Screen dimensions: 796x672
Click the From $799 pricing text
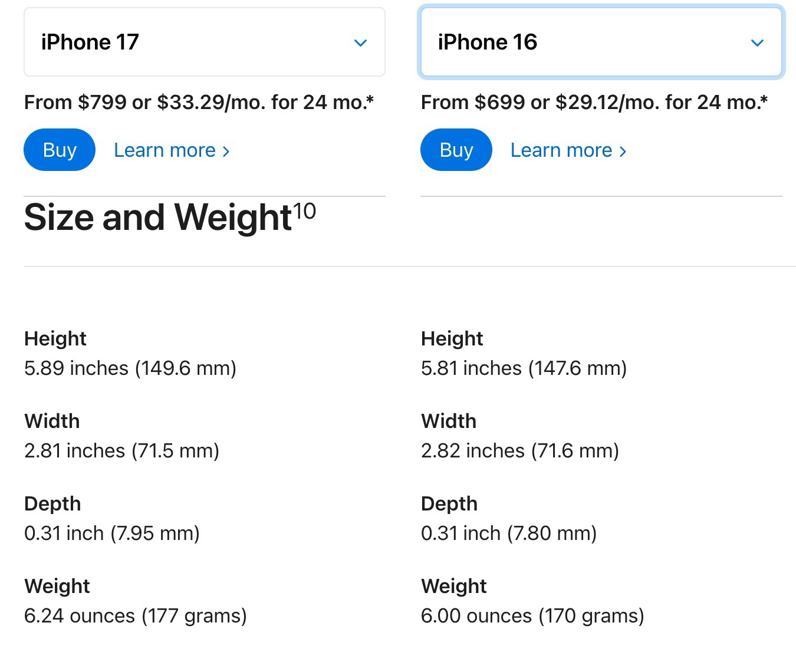click(x=199, y=103)
